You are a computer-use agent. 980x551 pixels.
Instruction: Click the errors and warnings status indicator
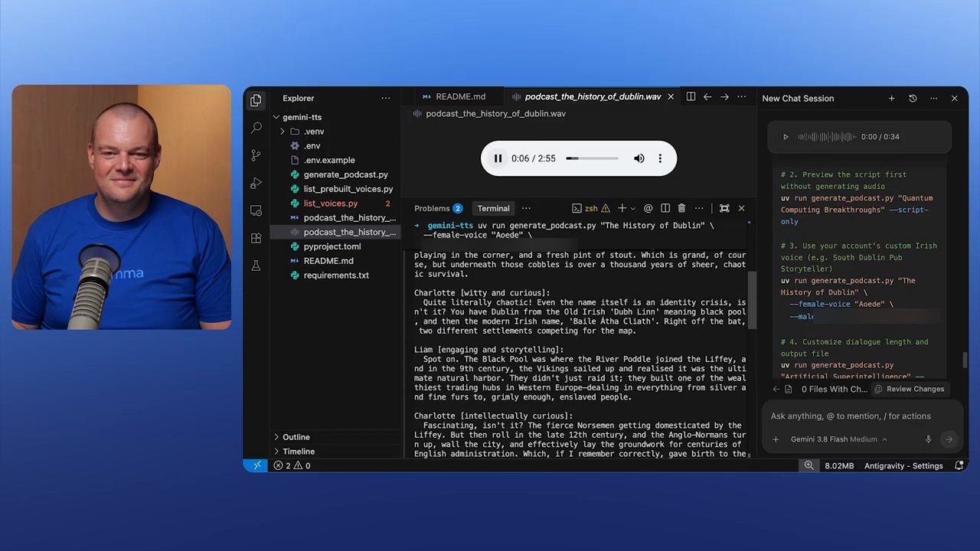click(x=293, y=465)
